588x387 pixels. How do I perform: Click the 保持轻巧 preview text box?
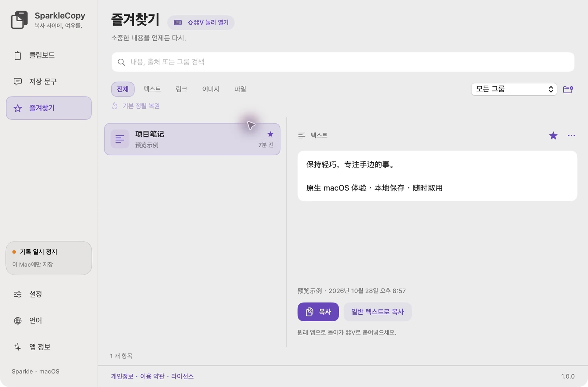click(437, 176)
